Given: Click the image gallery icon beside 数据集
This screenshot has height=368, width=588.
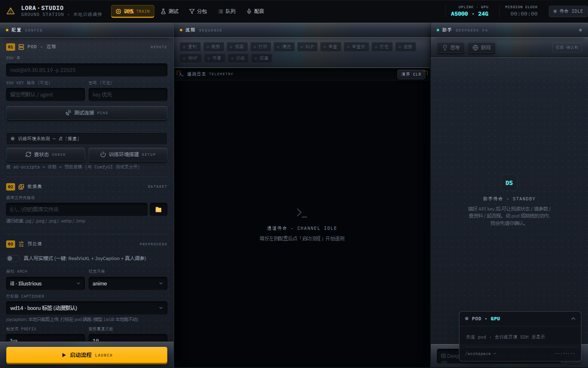Looking at the screenshot, I should (21, 187).
